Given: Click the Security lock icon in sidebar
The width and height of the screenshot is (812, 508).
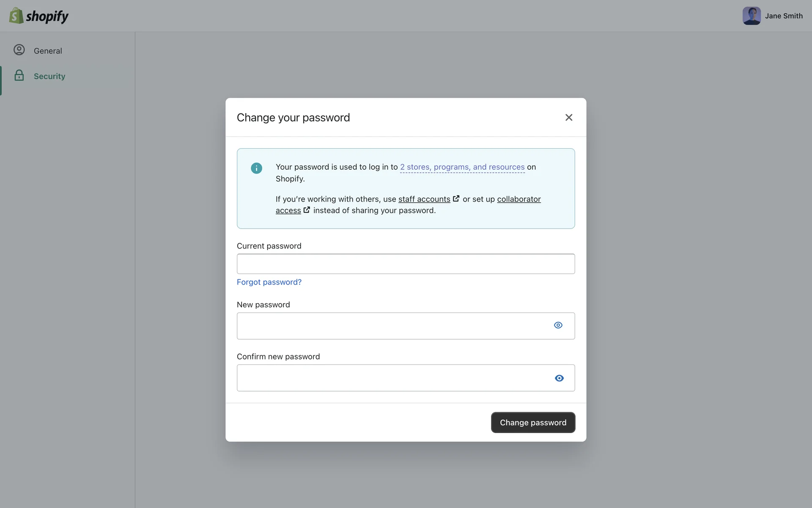Looking at the screenshot, I should pos(19,76).
